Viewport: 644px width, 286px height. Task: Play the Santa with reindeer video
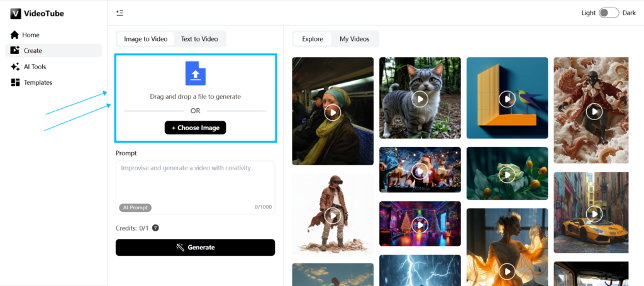[419, 170]
